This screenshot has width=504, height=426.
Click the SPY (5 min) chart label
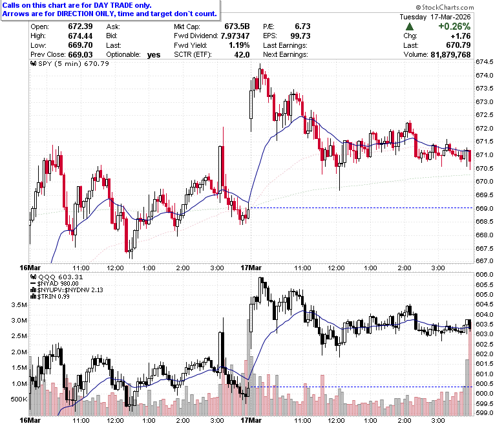pos(60,63)
